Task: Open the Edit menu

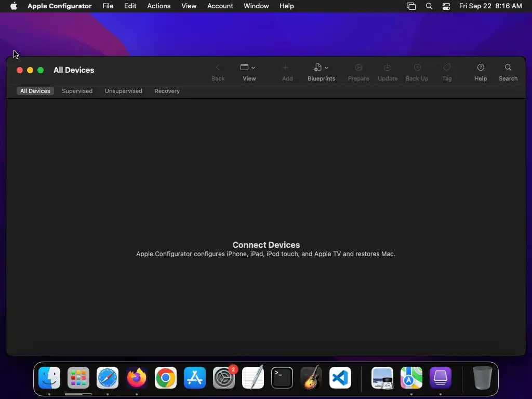Action: (x=130, y=6)
